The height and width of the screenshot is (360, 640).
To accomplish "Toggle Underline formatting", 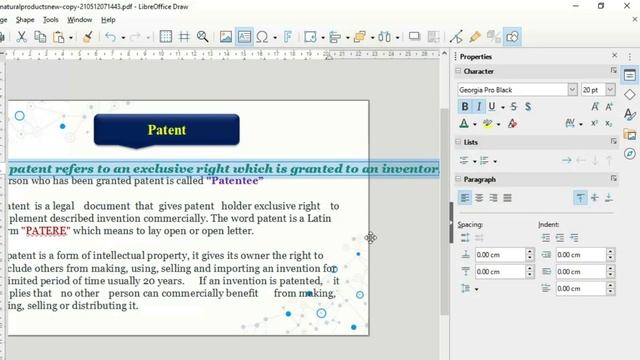I will (492, 107).
